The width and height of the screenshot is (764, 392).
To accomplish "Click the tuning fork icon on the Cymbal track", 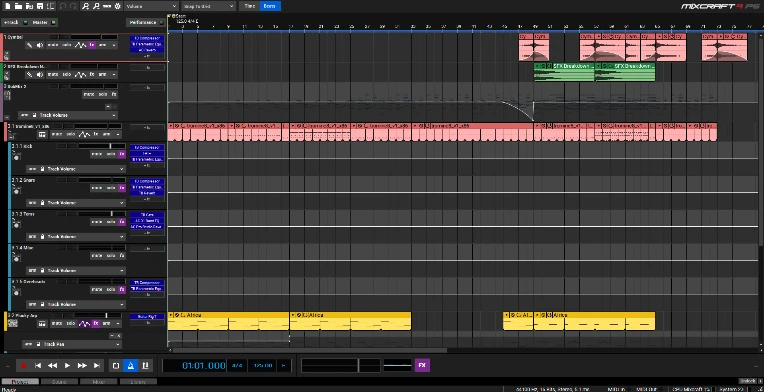I will coord(29,45).
